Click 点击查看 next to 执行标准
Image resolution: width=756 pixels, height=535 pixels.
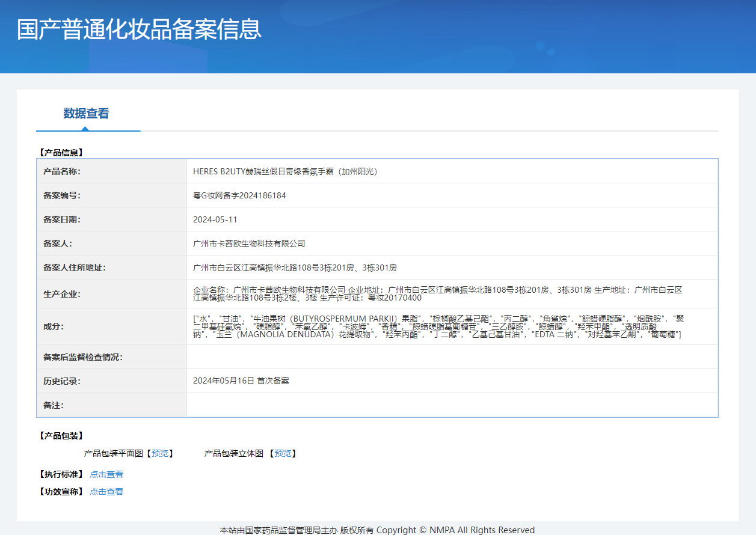click(x=106, y=474)
